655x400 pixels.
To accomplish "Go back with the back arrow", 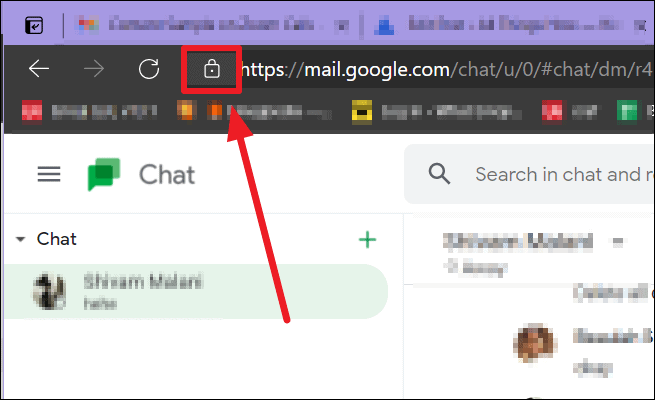I will (39, 68).
